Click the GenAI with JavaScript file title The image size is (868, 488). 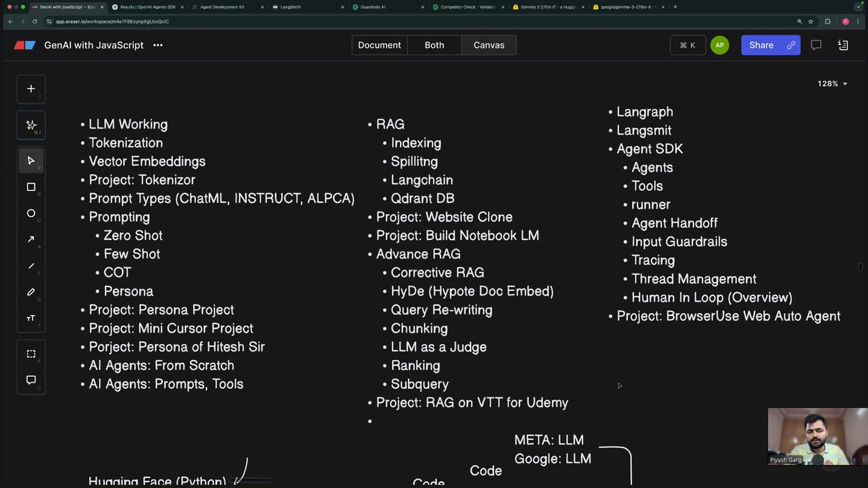(94, 45)
